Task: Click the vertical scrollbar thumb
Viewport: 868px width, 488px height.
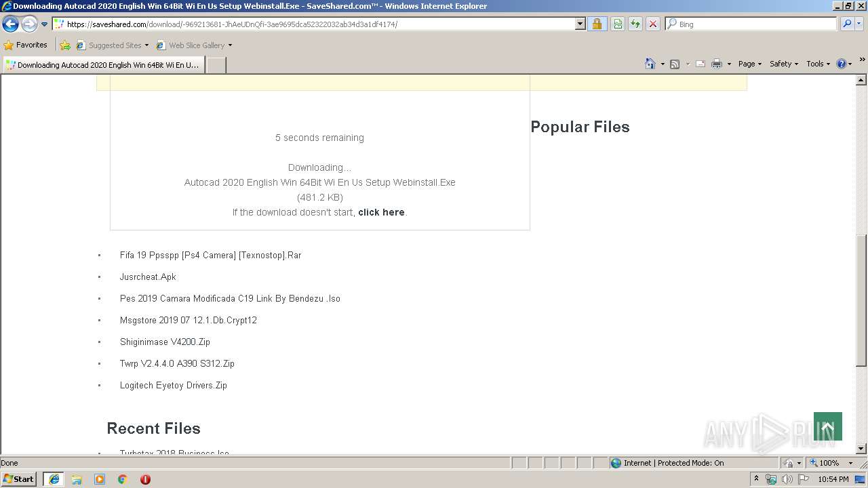Action: click(x=861, y=301)
